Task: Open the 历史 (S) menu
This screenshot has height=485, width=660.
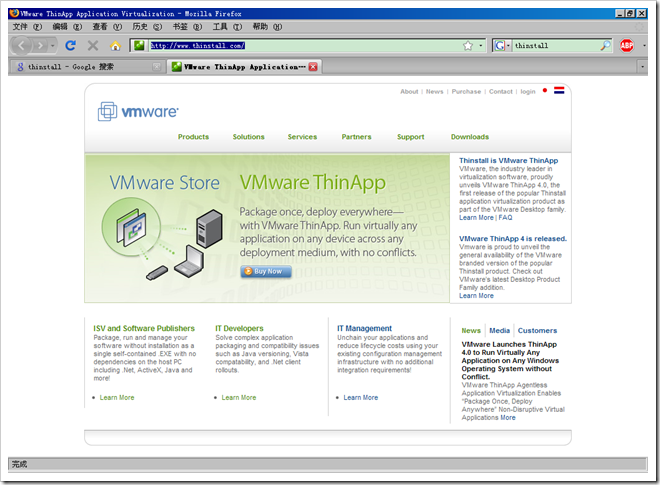Action: (x=147, y=27)
